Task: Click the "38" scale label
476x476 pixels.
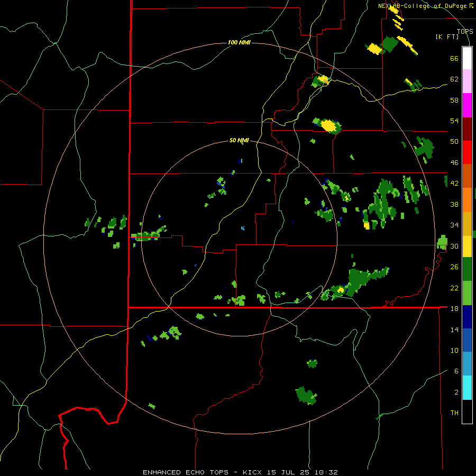Action: click(x=454, y=204)
